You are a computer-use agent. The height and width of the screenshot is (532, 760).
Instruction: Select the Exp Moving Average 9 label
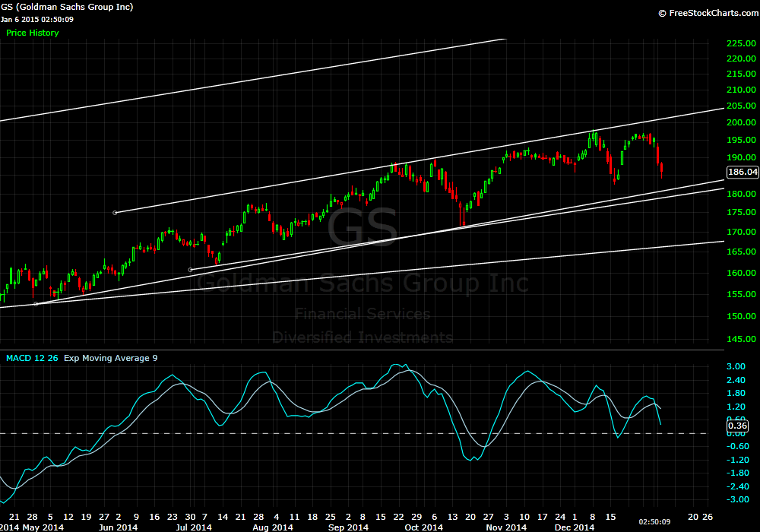[x=110, y=358]
